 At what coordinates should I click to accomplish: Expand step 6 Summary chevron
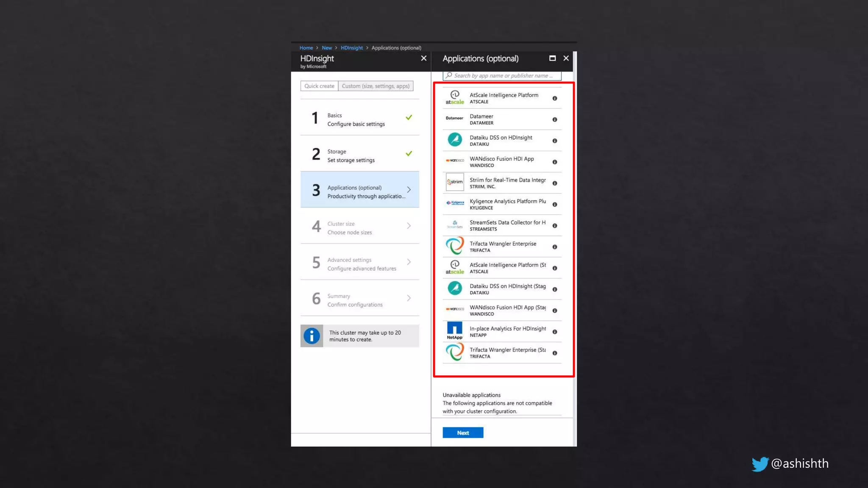click(409, 298)
